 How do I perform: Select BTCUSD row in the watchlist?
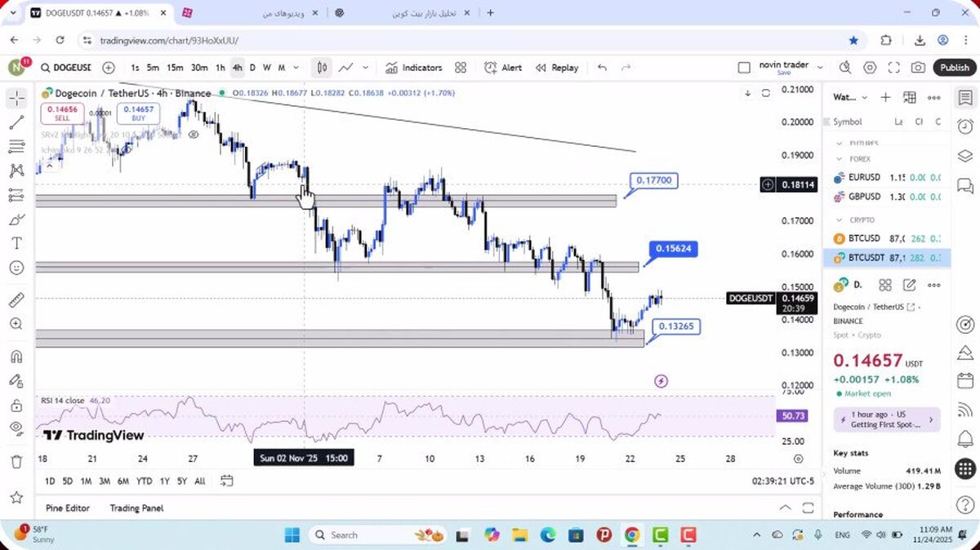[x=887, y=238]
